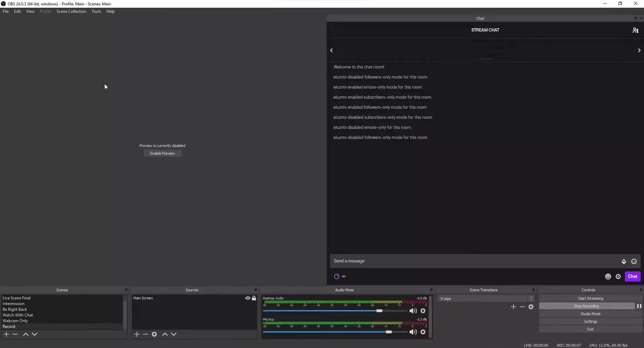Click the smiley face icon beside chat settings
The image size is (644, 348).
coord(608,277)
